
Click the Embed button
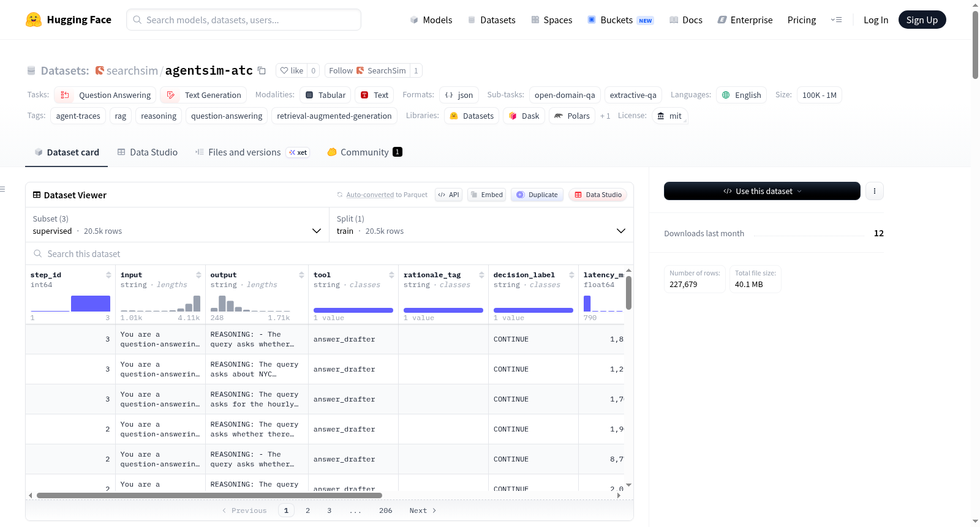coord(487,195)
